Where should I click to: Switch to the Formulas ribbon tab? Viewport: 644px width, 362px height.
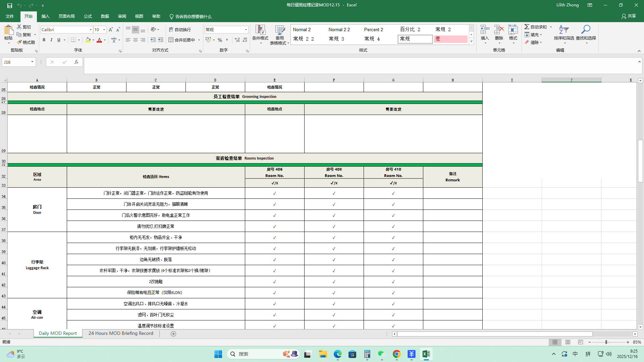point(88,16)
